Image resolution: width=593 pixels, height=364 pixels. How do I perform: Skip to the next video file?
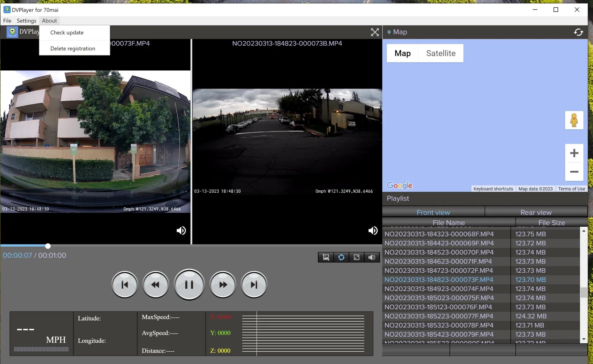[x=254, y=285]
